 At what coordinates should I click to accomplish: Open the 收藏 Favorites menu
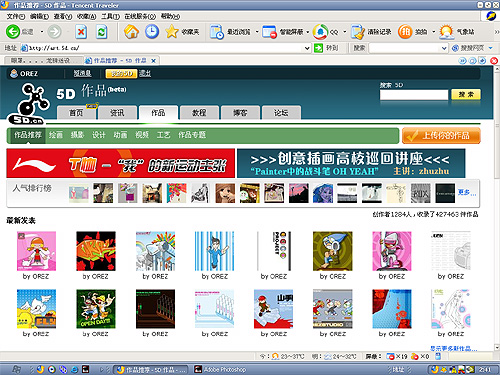click(x=86, y=16)
